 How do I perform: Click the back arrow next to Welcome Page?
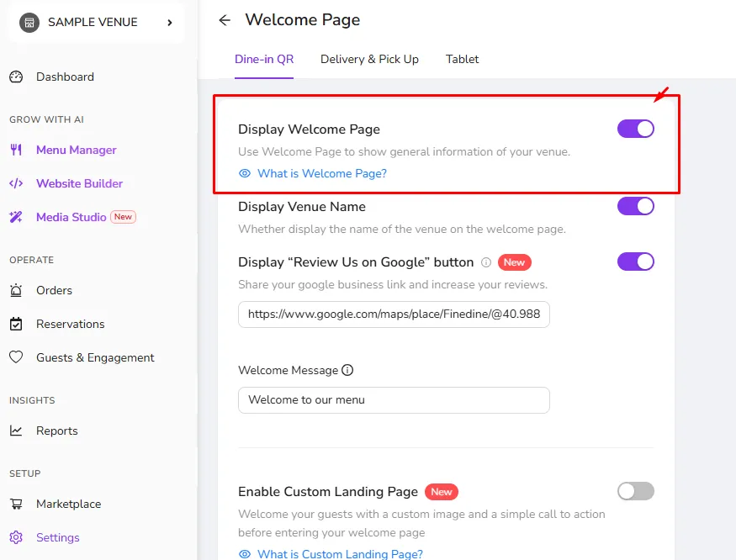click(225, 20)
